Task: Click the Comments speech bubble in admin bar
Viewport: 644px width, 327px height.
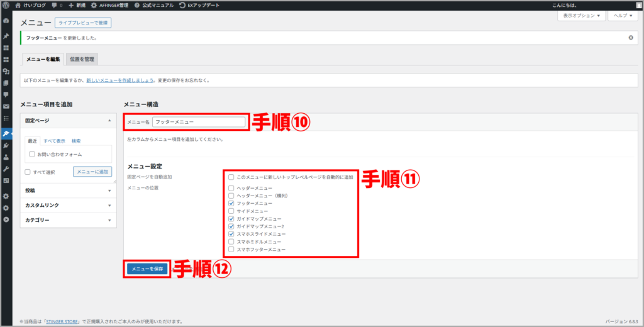Action: click(55, 5)
